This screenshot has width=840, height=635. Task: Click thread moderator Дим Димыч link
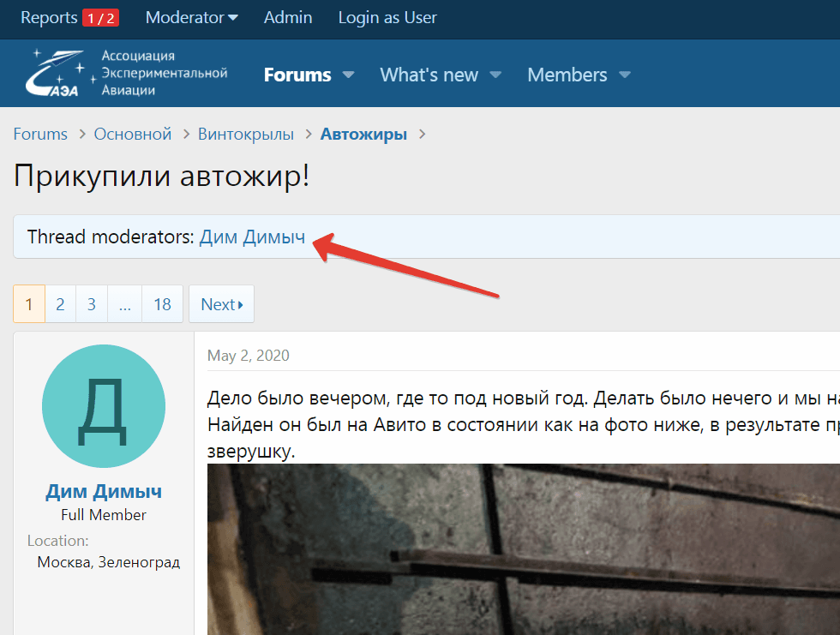click(x=252, y=237)
